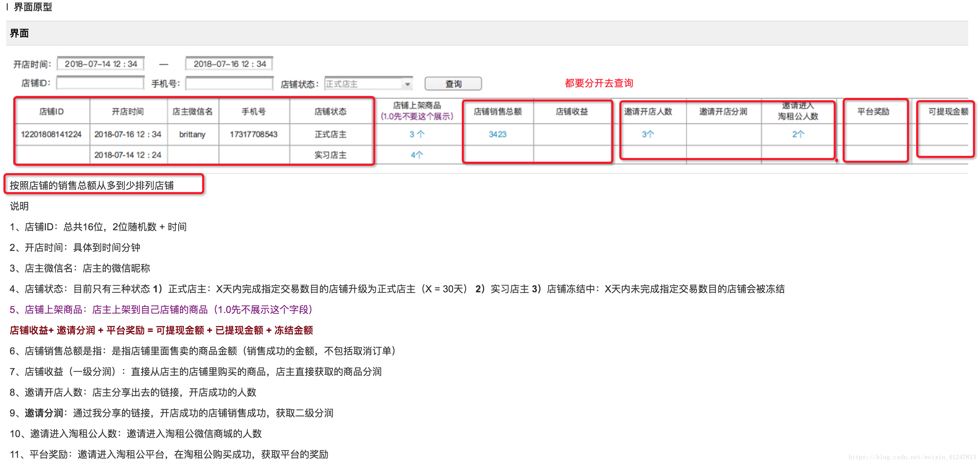This screenshot has width=980, height=464.
Task: Open the 3 个 listed products link
Action: point(417,134)
